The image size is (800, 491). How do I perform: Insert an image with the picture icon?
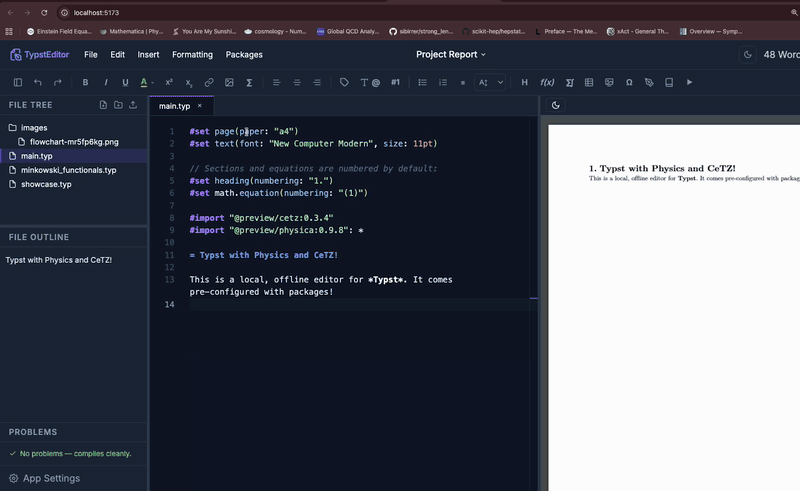229,82
